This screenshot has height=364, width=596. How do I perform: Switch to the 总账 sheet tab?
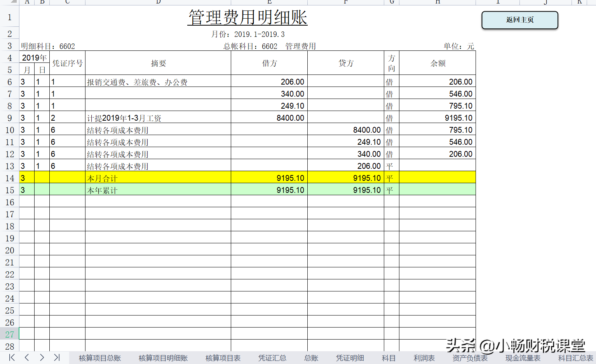[310, 358]
